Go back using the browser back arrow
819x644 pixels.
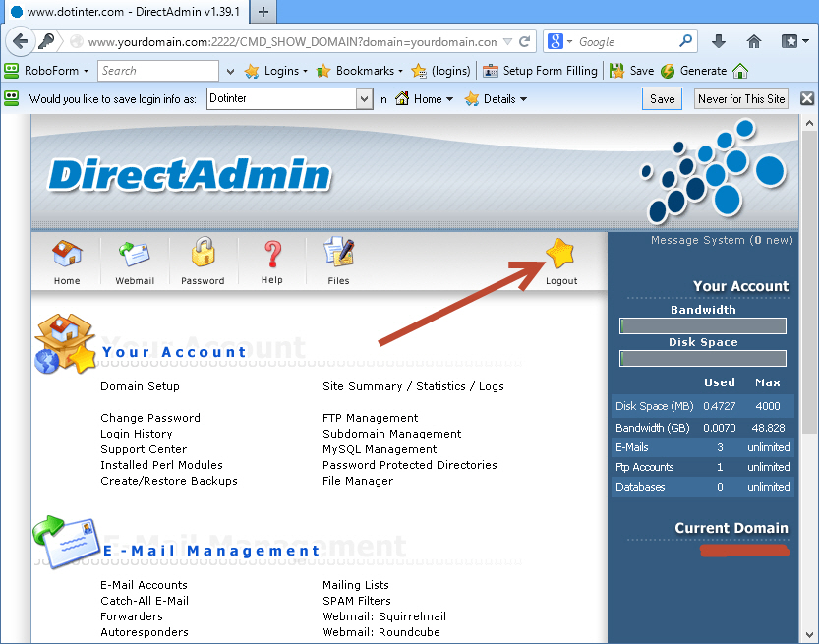(20, 40)
